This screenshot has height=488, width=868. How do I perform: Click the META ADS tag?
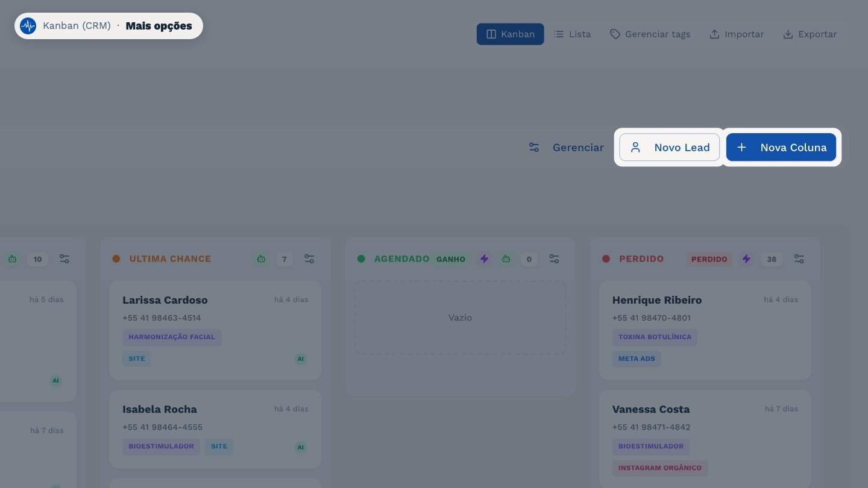[x=637, y=359]
